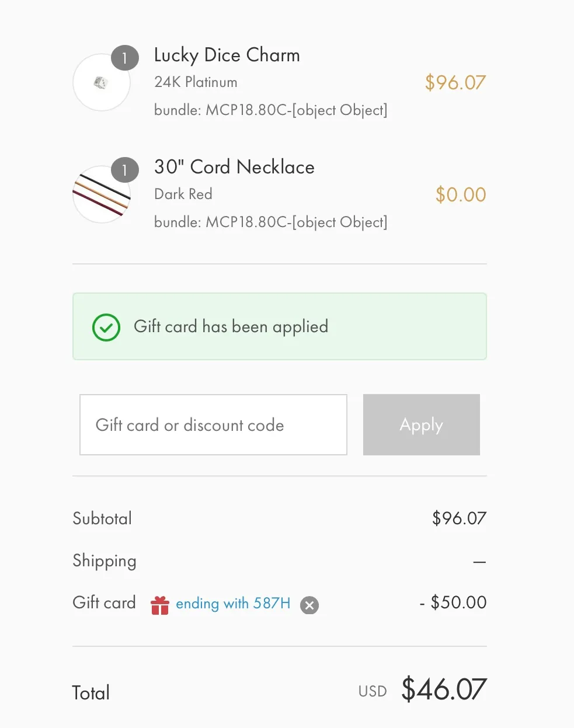Open the 30" Cord Necklace thumbnail
Viewport: 574px width, 728px height.
(x=102, y=194)
